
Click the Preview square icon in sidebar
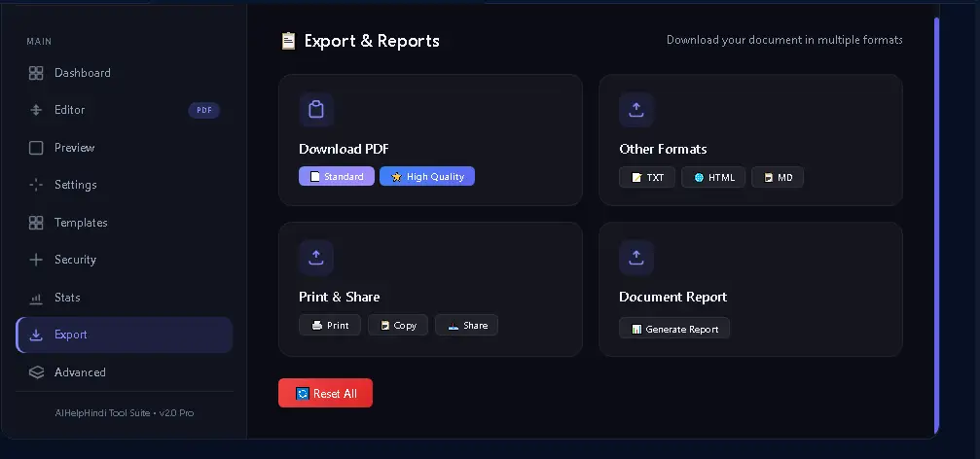tap(36, 148)
